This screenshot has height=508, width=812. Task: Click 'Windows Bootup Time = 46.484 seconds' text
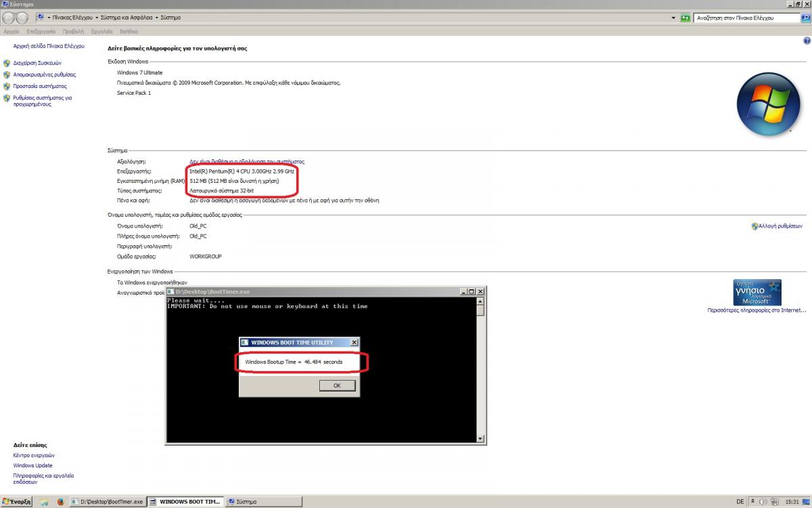[294, 362]
